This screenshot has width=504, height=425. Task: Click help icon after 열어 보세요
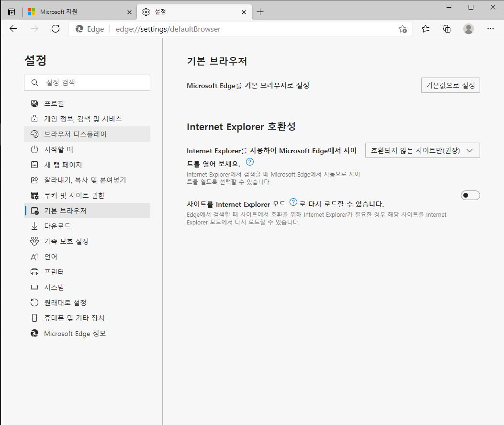point(250,162)
